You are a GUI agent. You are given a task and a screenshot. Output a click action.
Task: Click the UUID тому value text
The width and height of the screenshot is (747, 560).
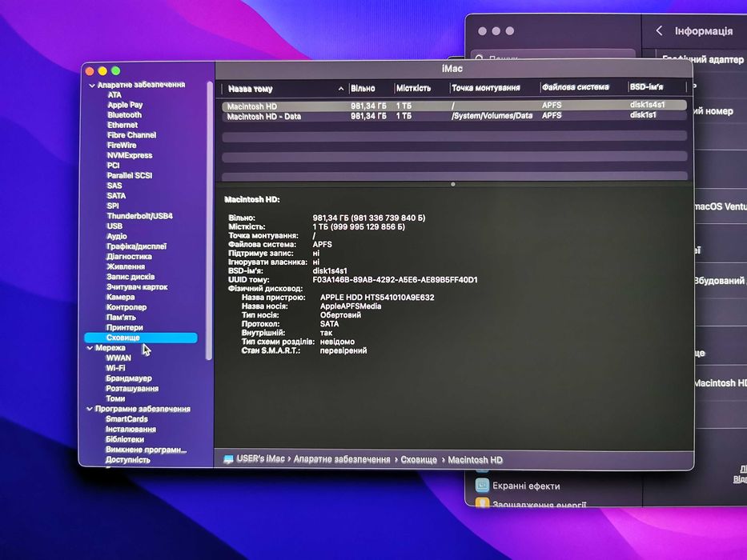tap(395, 280)
